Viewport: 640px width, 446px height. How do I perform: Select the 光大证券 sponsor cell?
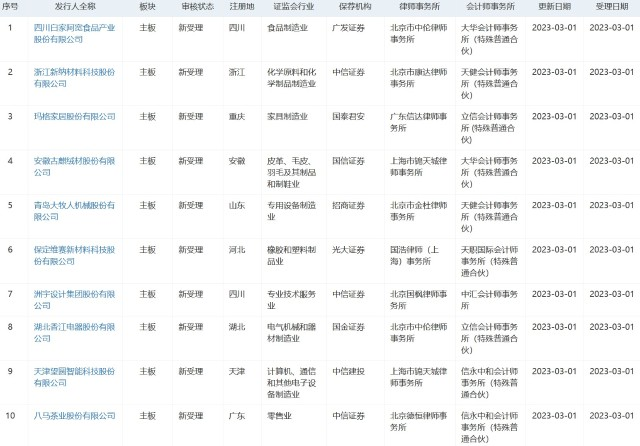tap(348, 250)
